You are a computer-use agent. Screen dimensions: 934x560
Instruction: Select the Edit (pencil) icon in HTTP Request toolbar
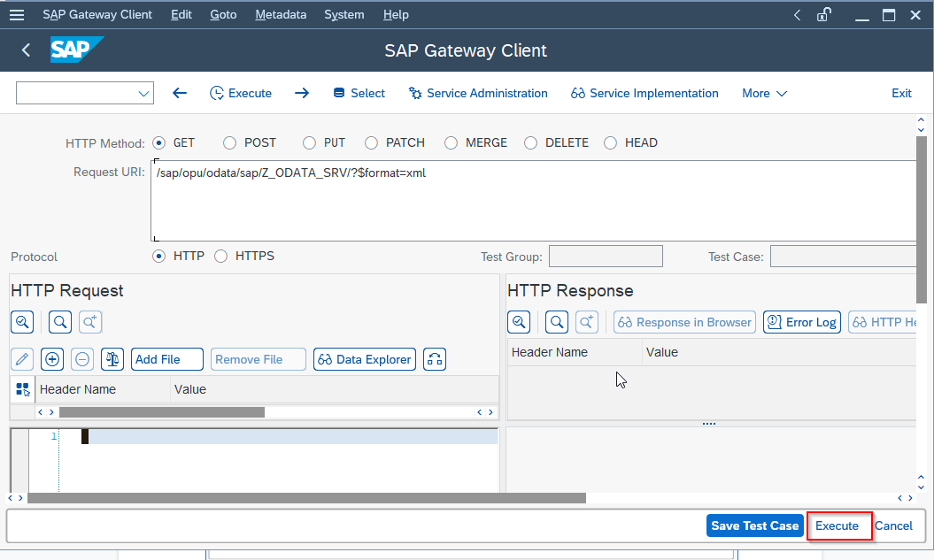22,358
